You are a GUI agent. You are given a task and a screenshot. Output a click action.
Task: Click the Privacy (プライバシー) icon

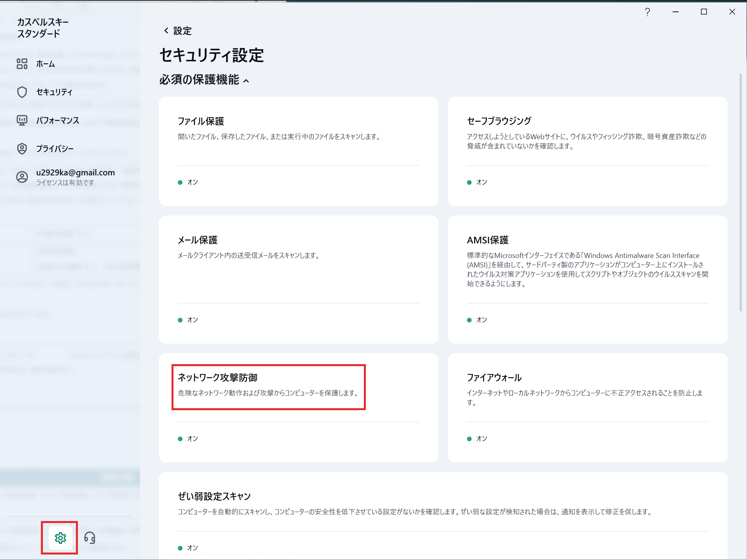[x=22, y=149]
